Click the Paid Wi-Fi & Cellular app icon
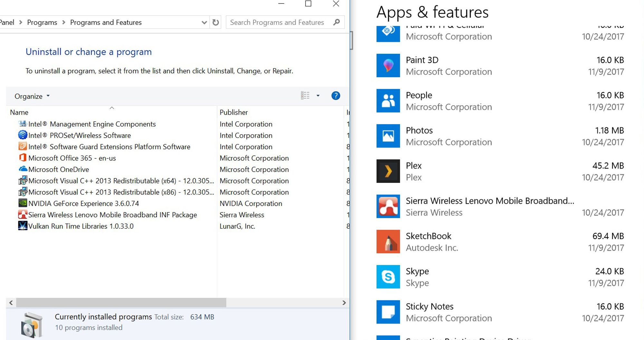 click(x=388, y=33)
